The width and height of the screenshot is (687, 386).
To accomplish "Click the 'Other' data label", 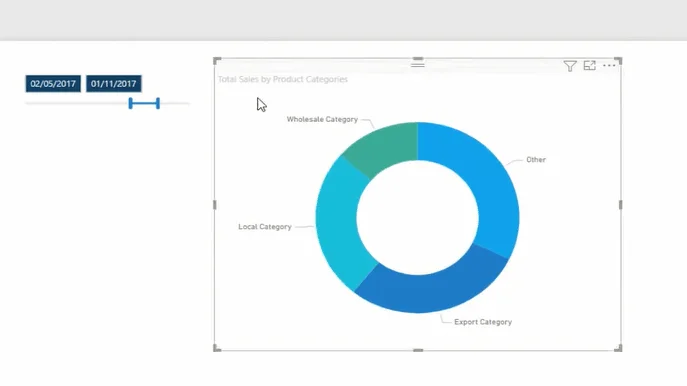I will tap(536, 159).
